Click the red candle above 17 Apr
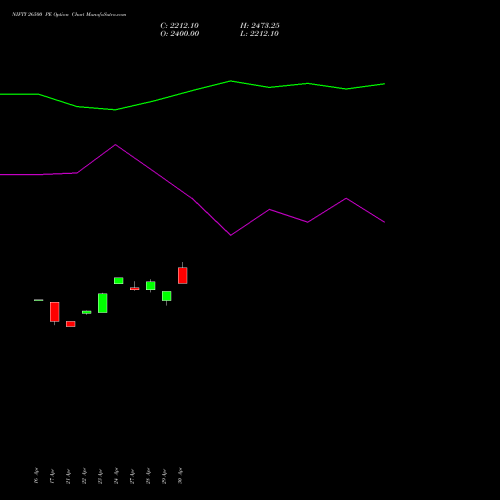 click(55, 312)
